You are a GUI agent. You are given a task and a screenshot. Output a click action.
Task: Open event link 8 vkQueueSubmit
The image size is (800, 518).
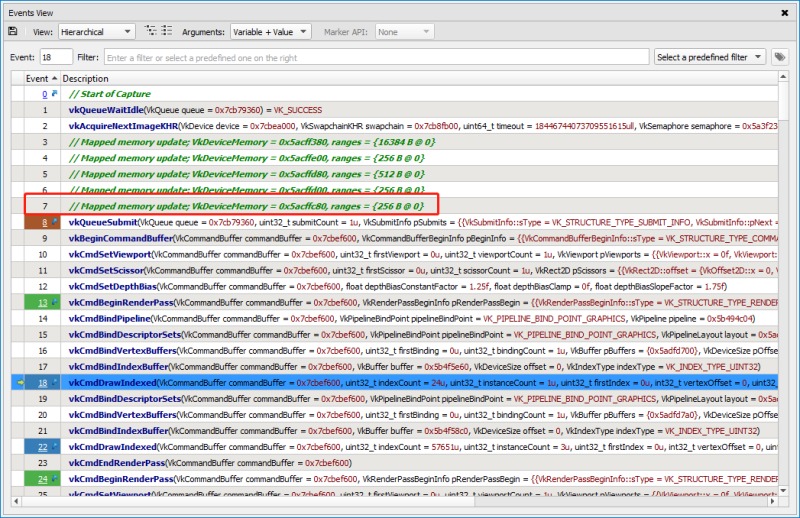click(44, 223)
